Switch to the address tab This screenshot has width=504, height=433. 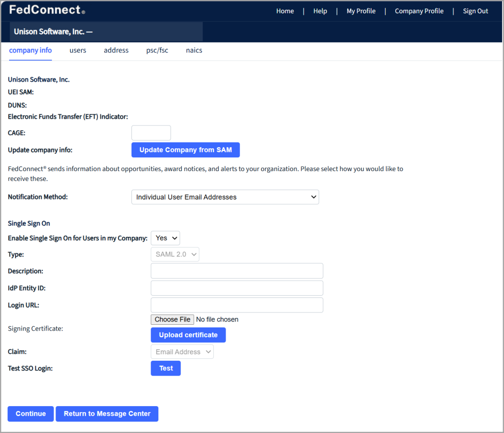pyautogui.click(x=116, y=50)
